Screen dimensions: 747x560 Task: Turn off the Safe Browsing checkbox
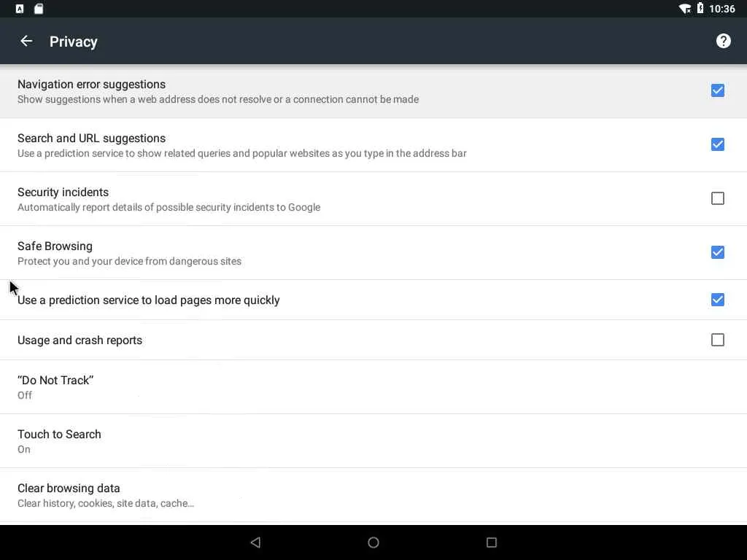[x=718, y=252]
